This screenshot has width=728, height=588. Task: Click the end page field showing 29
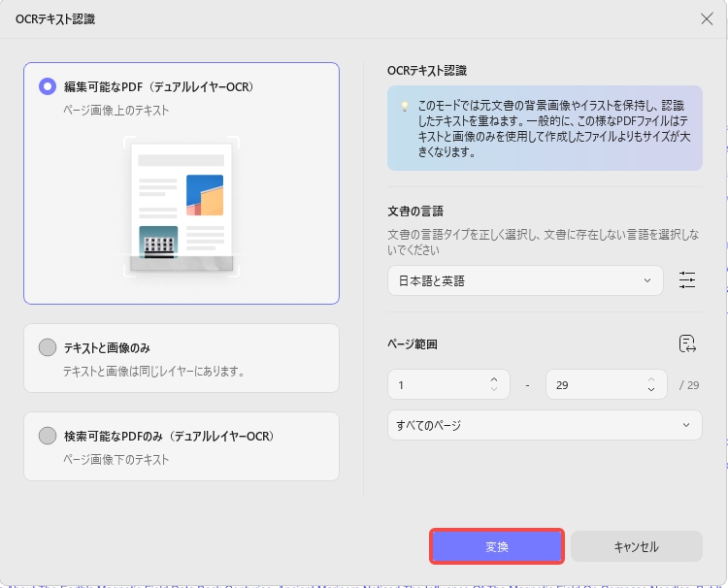[x=607, y=385]
